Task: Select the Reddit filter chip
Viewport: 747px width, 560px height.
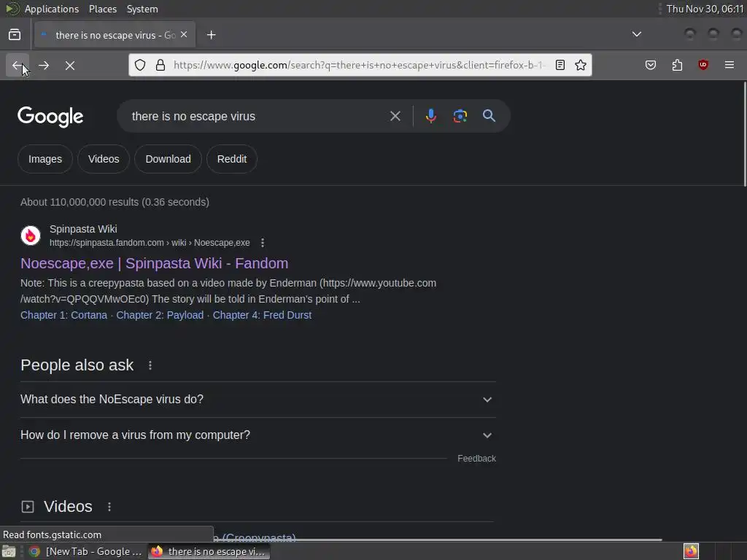Action: point(232,159)
